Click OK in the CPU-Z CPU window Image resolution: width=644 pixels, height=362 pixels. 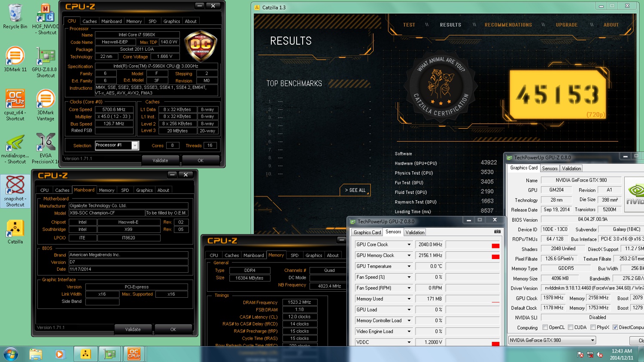(x=200, y=160)
